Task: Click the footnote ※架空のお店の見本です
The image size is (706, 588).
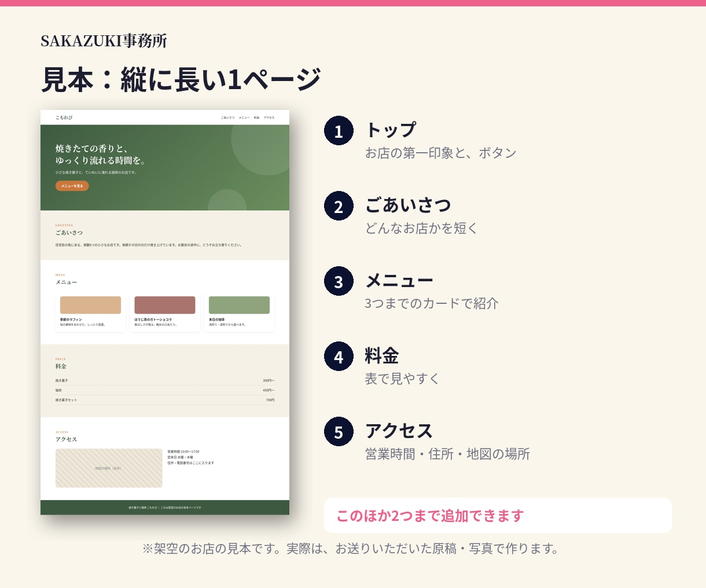Action: click(351, 549)
